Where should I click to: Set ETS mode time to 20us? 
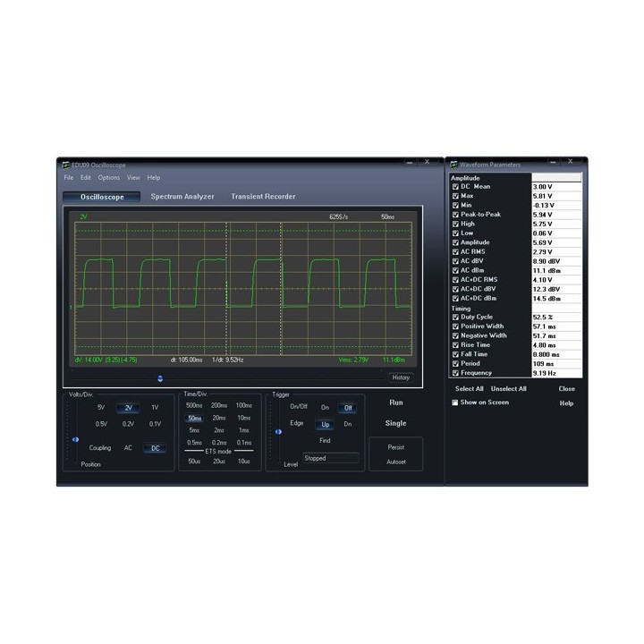219,462
